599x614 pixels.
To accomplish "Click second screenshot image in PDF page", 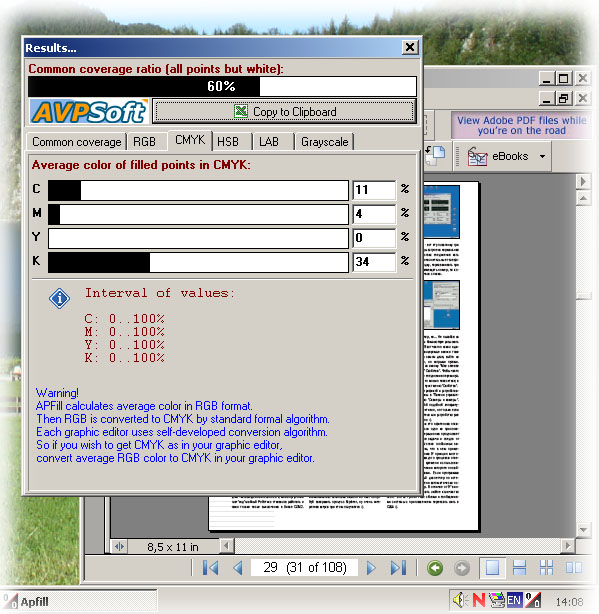I will 442,305.
